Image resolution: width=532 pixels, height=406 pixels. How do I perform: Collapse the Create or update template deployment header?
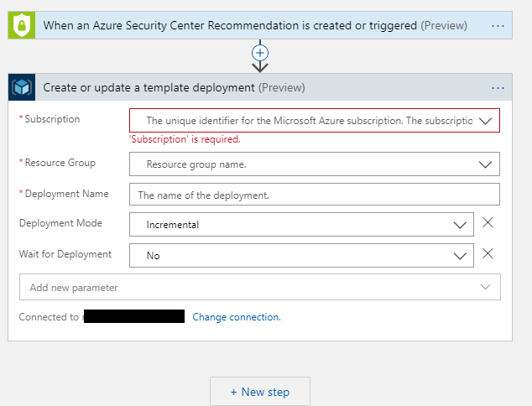260,87
